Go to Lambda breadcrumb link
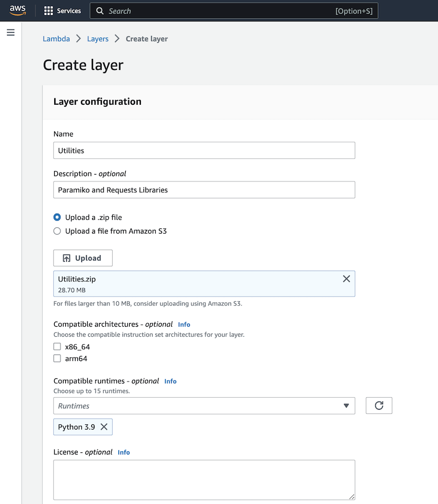The height and width of the screenshot is (504, 438). pyautogui.click(x=56, y=39)
